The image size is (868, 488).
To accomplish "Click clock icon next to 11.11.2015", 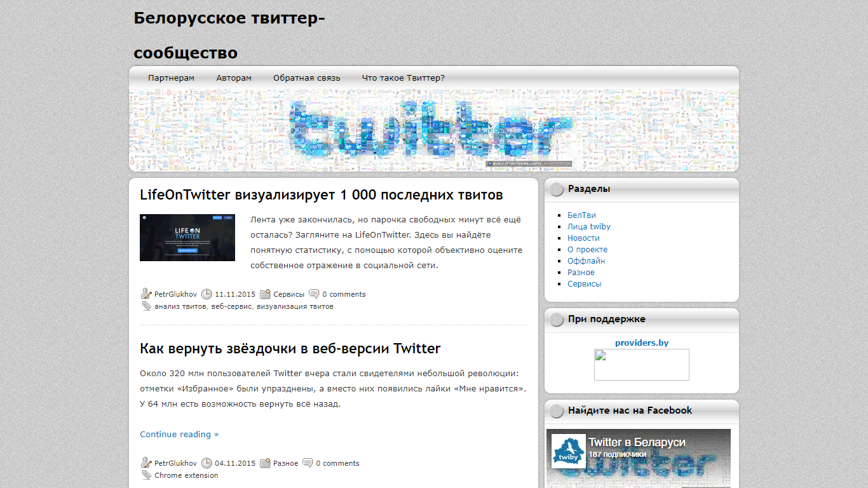I will point(207,294).
